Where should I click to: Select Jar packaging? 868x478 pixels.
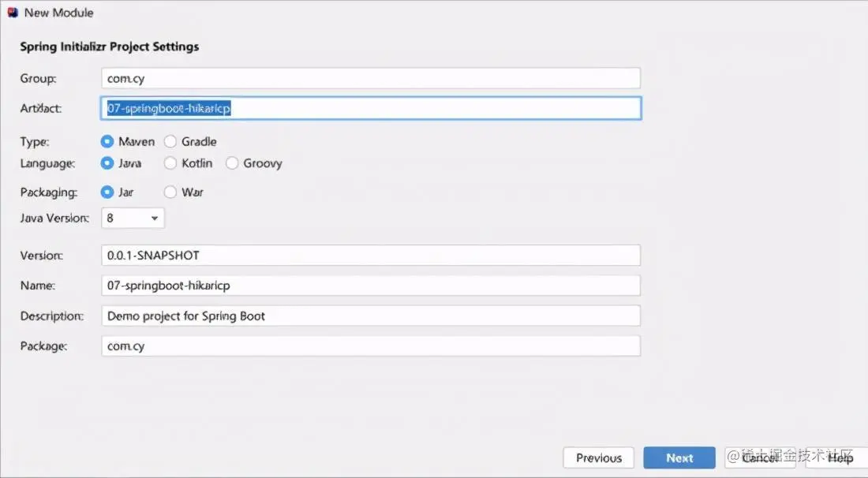pos(107,192)
